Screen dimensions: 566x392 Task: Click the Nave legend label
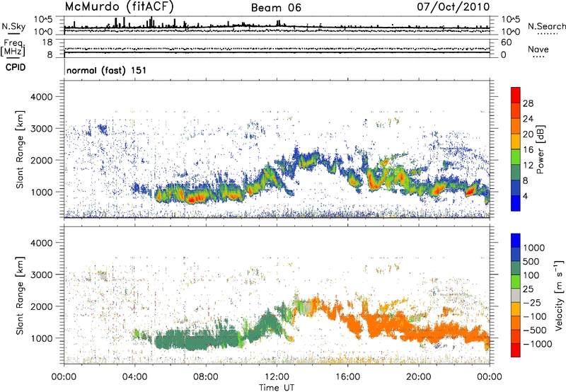pos(538,49)
